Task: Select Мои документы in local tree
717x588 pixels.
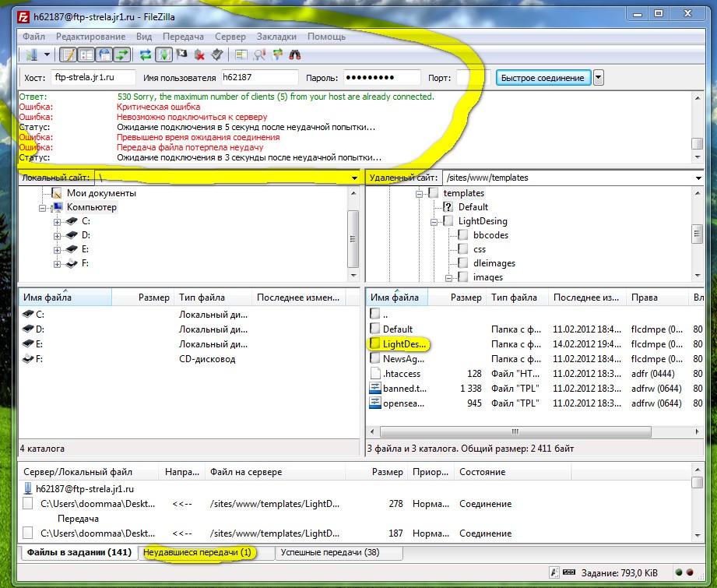Action: point(101,193)
